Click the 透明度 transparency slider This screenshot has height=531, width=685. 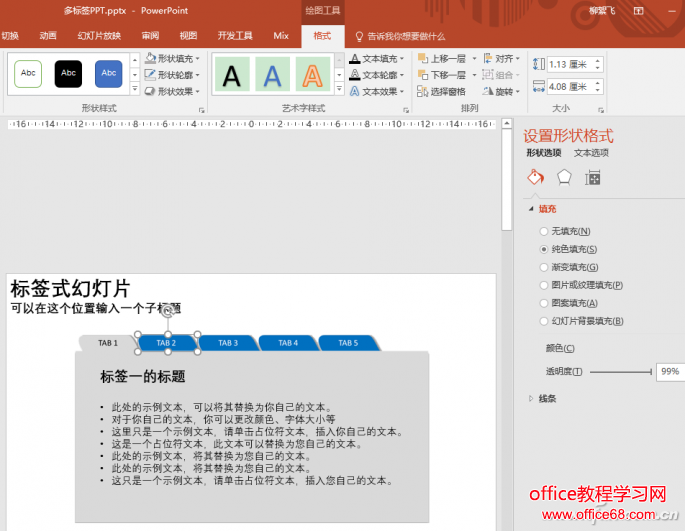click(620, 371)
